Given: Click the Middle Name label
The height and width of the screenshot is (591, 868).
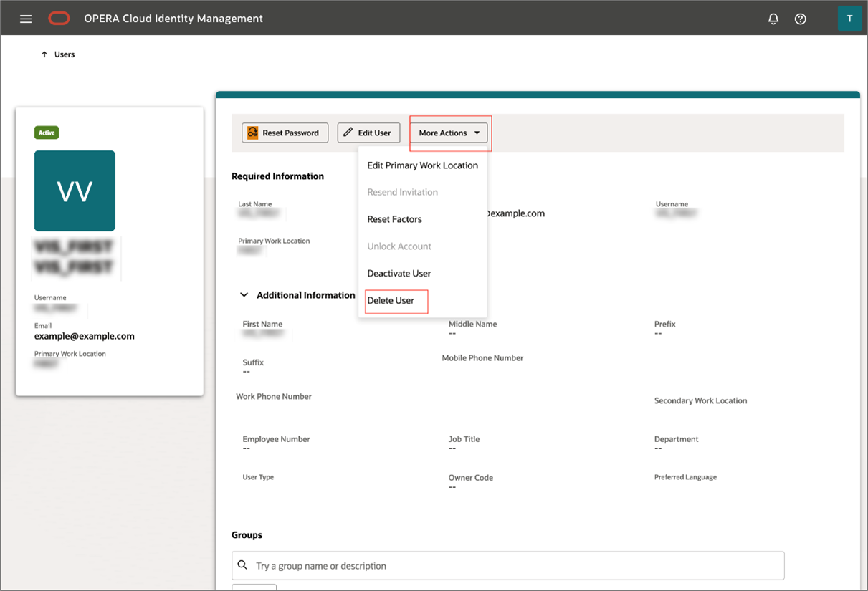Looking at the screenshot, I should 473,325.
